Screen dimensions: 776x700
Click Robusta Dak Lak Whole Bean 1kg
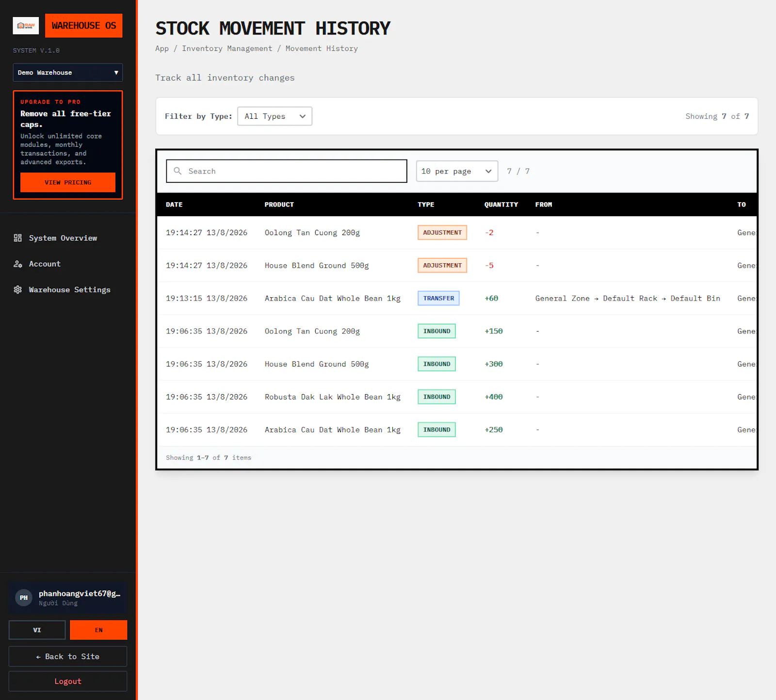coord(333,397)
